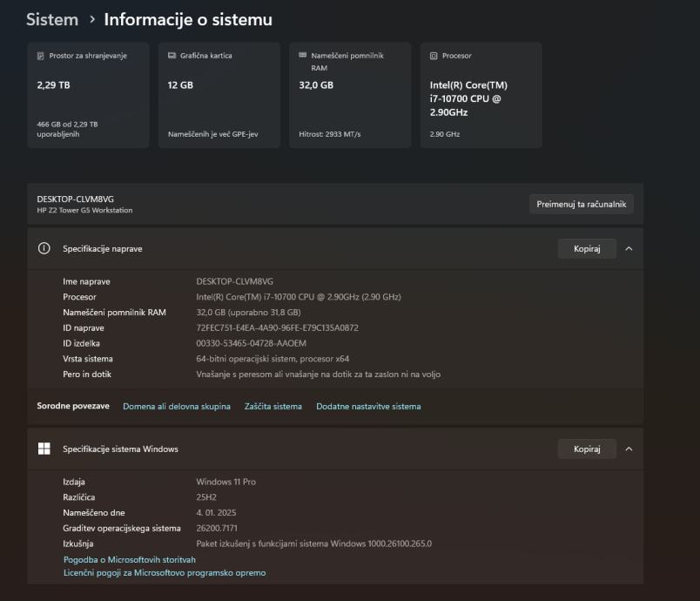Click the processor icon in Procesor card

click(x=434, y=56)
